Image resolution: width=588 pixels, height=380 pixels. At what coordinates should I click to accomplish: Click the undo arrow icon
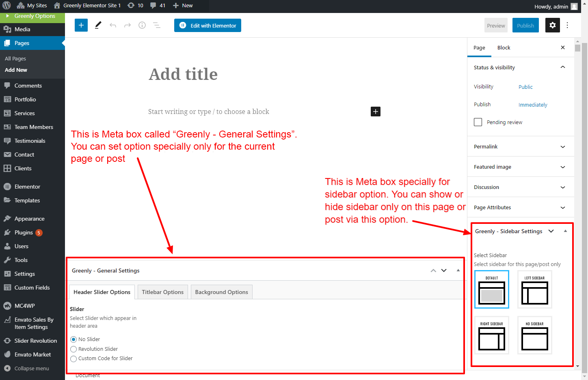(x=113, y=25)
